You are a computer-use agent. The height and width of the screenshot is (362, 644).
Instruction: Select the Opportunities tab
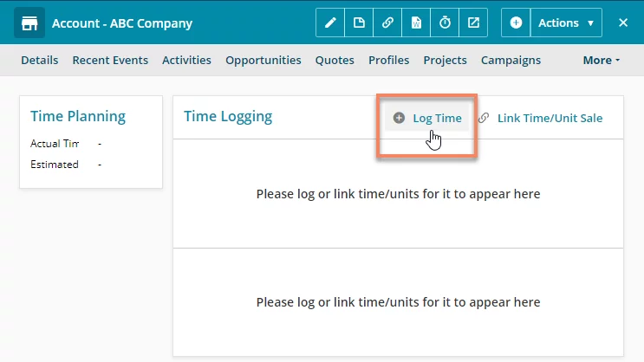263,60
